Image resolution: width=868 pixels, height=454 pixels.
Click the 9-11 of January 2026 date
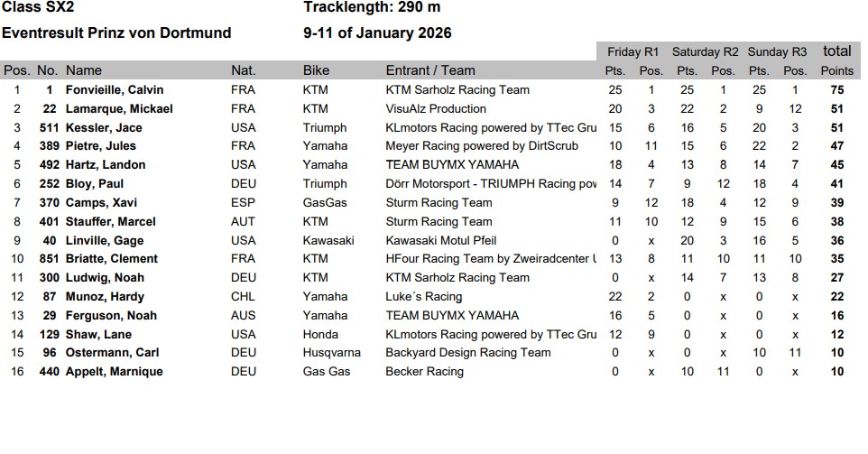click(x=377, y=33)
